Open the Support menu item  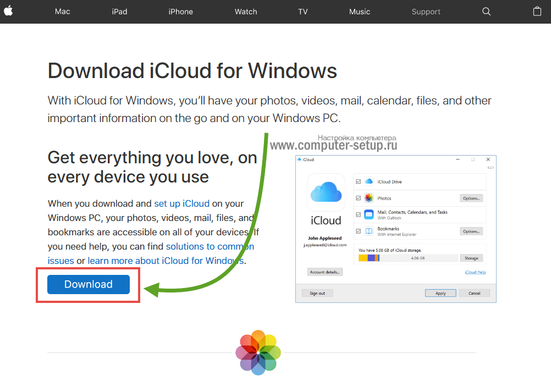coord(426,12)
